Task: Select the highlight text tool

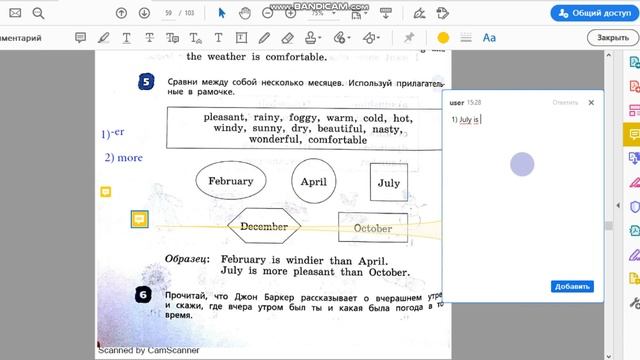Action: coord(103,38)
